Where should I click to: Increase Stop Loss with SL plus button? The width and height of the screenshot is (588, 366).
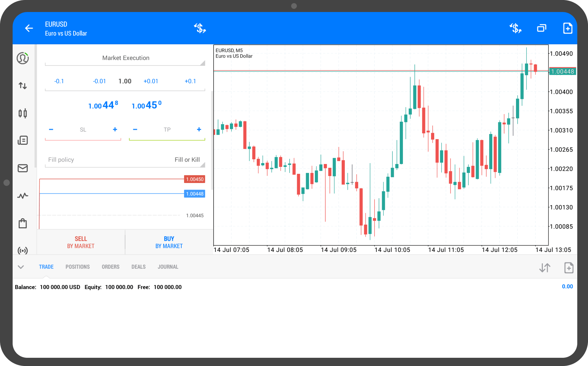tap(115, 130)
